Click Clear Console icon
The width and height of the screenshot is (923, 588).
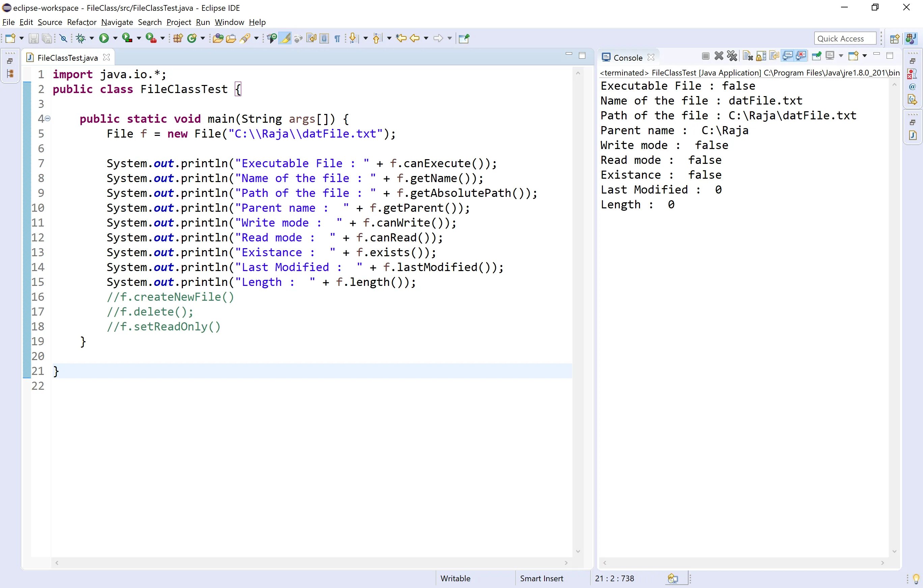pyautogui.click(x=748, y=56)
